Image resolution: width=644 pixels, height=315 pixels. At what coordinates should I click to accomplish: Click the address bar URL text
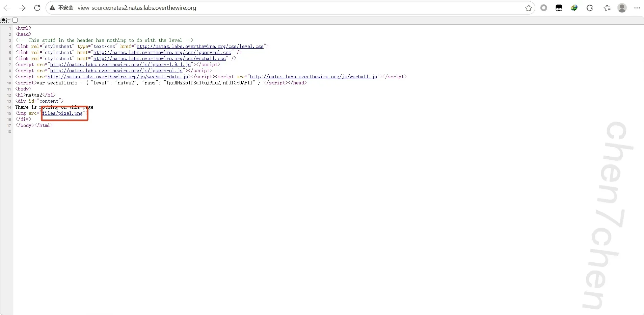click(137, 8)
